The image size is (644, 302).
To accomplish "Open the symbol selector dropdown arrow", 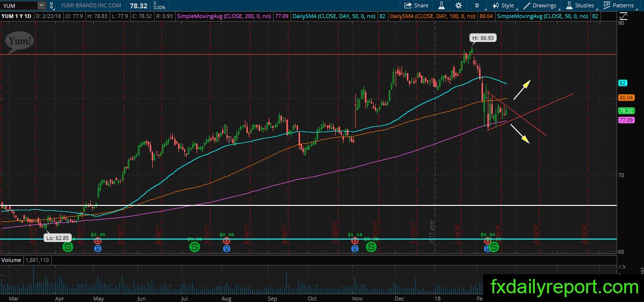I will click(x=41, y=5).
